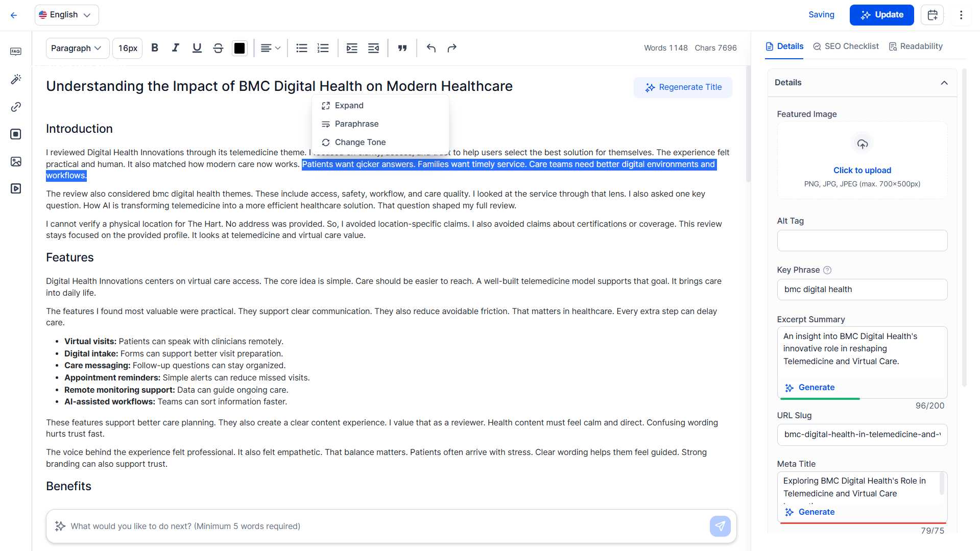Click the 'Care messaging:' bullet item
Image resolution: width=980 pixels, height=551 pixels.
tap(175, 366)
